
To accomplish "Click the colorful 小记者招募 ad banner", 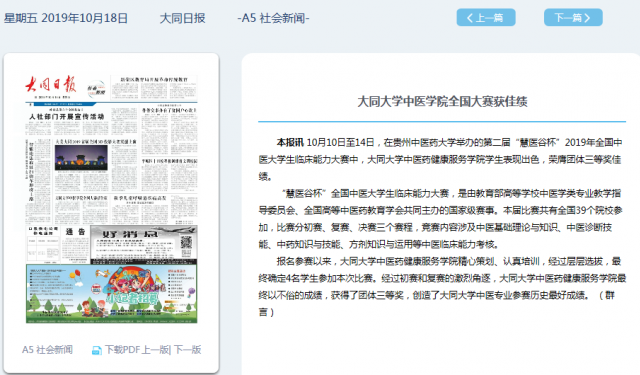I will point(111,293).
